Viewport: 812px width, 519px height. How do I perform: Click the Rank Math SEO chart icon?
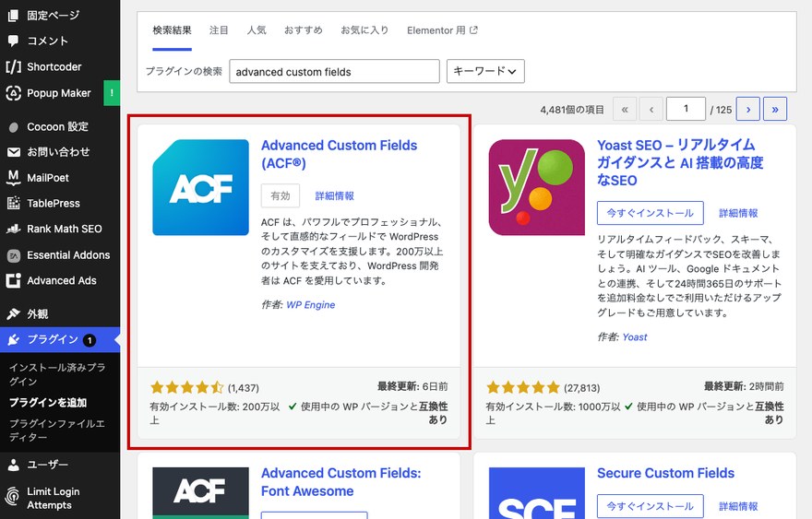pos(14,229)
